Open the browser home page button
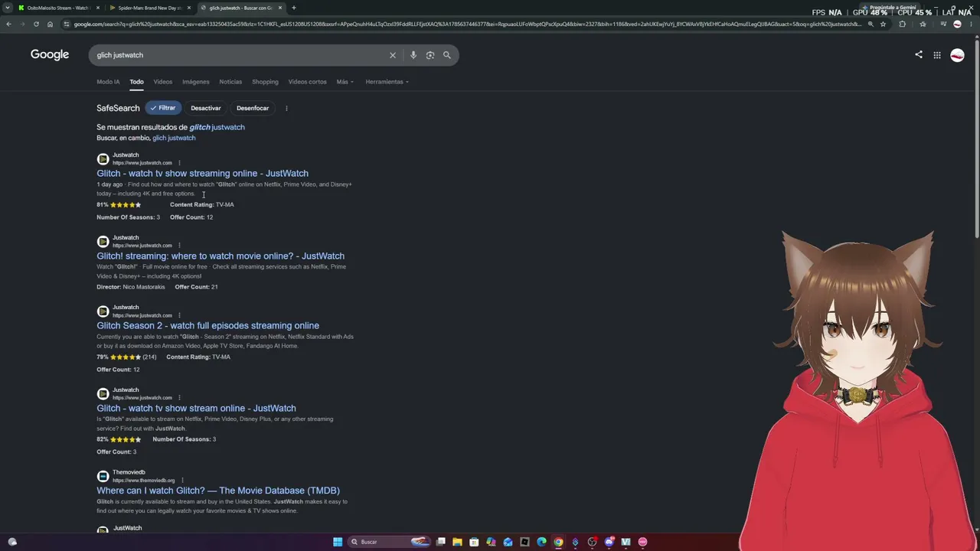This screenshot has width=980, height=551. pyautogui.click(x=50, y=24)
